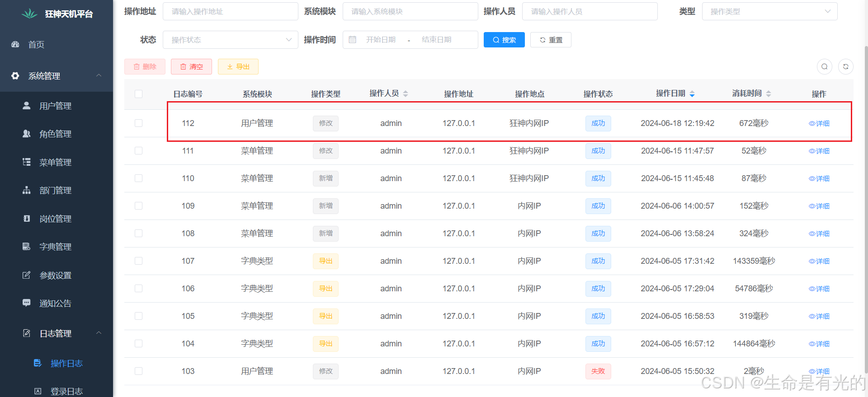Click the 清空 clear button
Screen dimensions: 868x397
pos(191,66)
